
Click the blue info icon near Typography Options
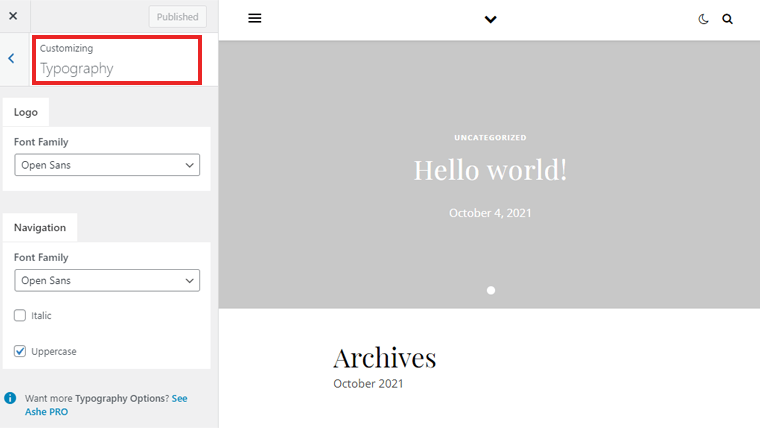pyautogui.click(x=10, y=398)
